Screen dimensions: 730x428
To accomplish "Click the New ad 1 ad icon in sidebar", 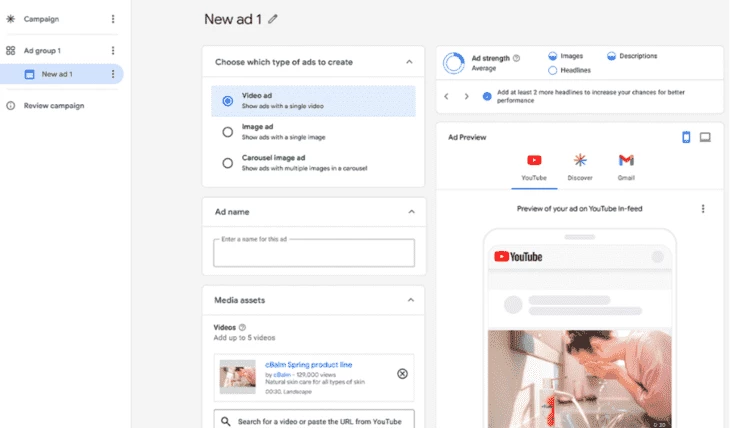I will point(29,74).
